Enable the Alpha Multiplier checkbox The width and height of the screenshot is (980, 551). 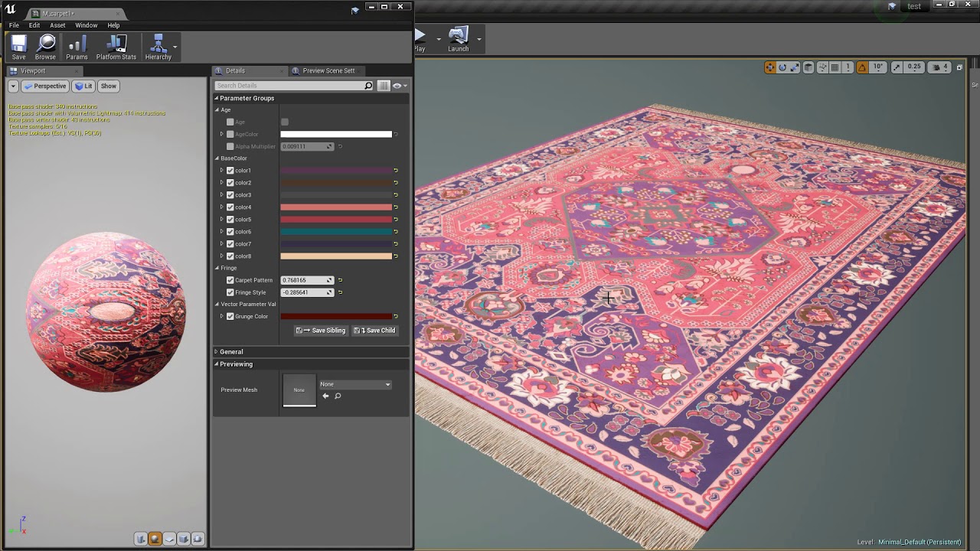[x=230, y=146]
